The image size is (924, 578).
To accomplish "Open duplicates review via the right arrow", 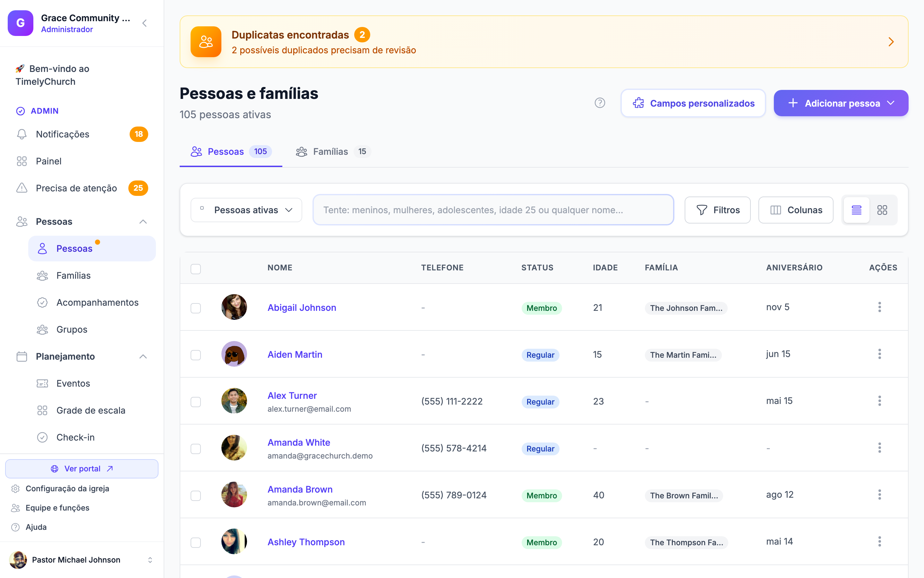I will pos(891,42).
